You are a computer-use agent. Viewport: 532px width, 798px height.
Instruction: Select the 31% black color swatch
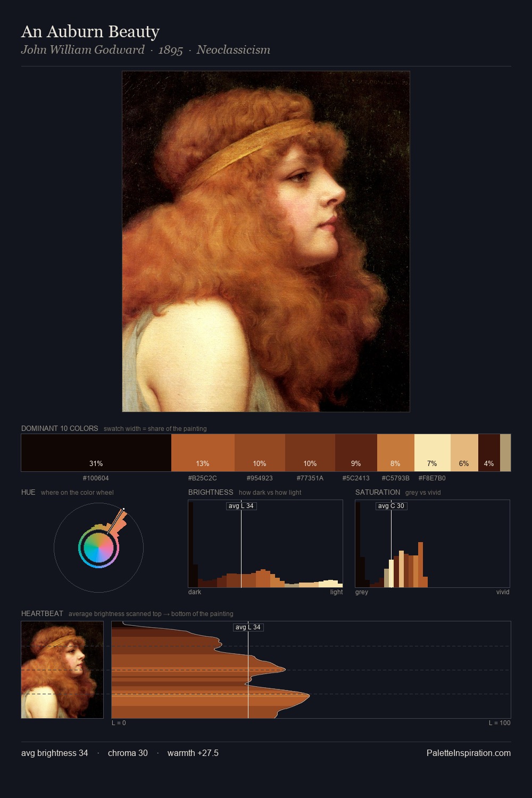click(x=96, y=453)
